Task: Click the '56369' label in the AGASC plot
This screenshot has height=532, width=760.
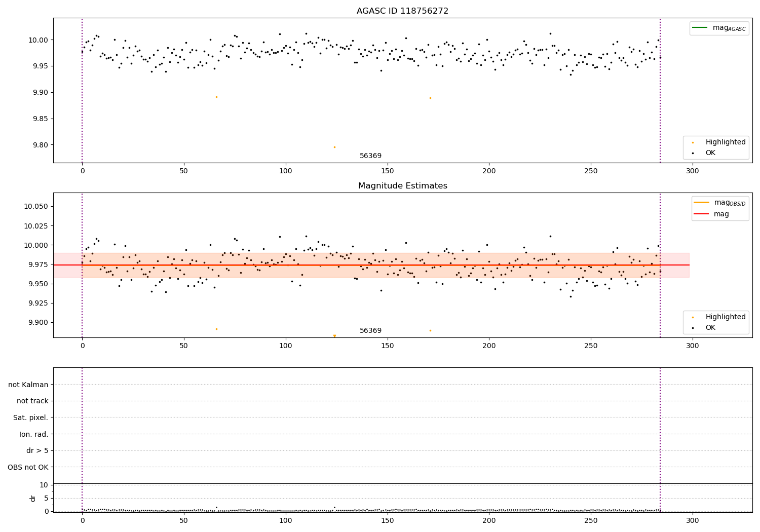Action: [x=370, y=156]
